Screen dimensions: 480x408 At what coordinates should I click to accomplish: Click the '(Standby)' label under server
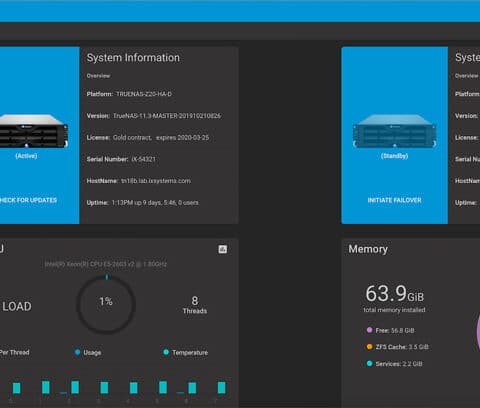[x=394, y=156]
